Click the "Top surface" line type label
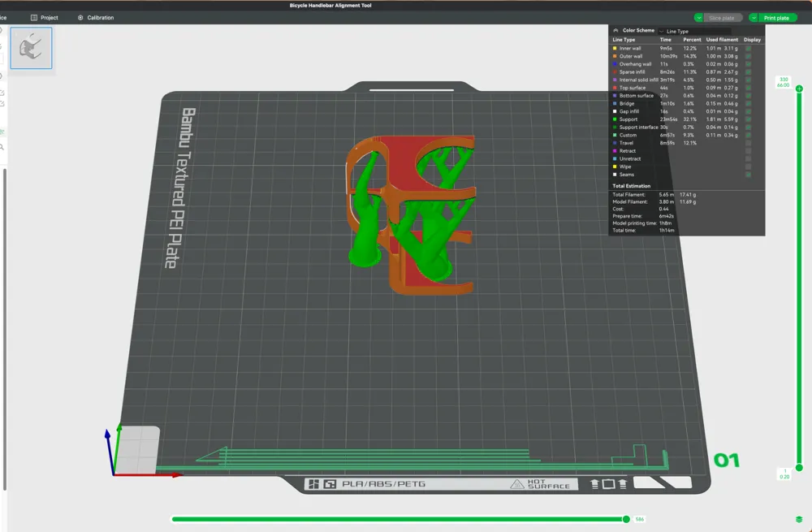The height and width of the screenshot is (532, 812). 633,88
